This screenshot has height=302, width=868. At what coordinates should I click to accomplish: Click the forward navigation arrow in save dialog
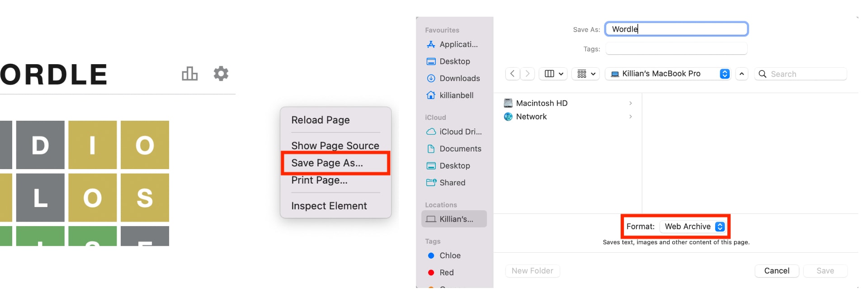527,74
